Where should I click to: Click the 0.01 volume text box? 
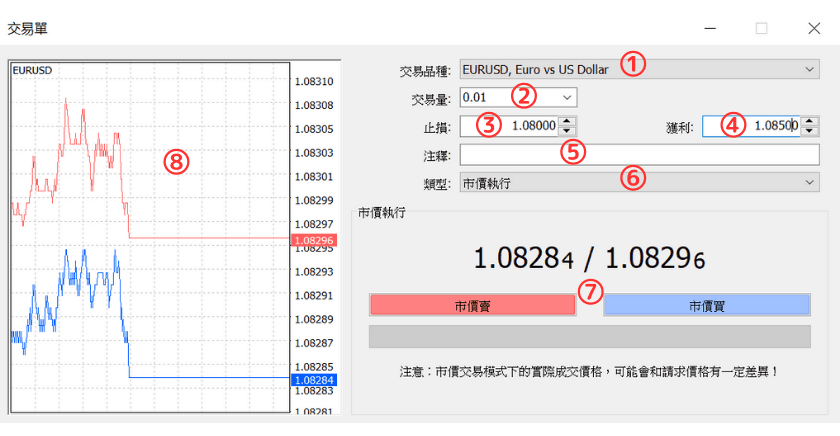(505, 98)
